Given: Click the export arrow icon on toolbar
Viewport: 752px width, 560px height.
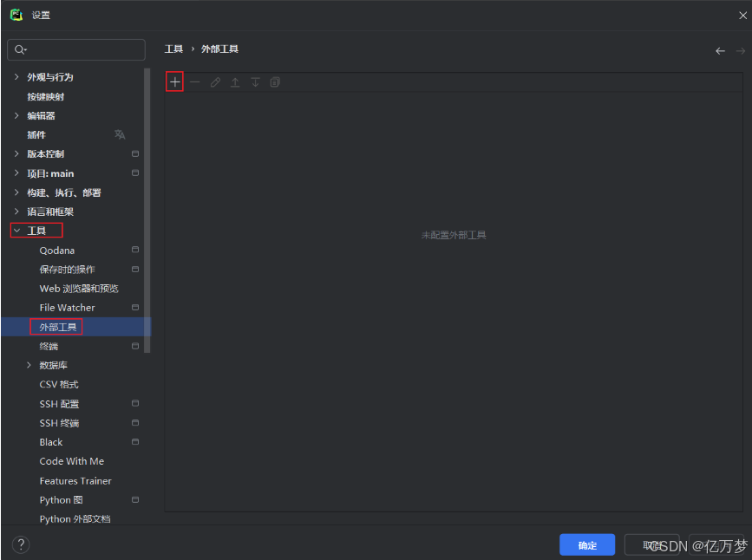Looking at the screenshot, I should tap(255, 81).
